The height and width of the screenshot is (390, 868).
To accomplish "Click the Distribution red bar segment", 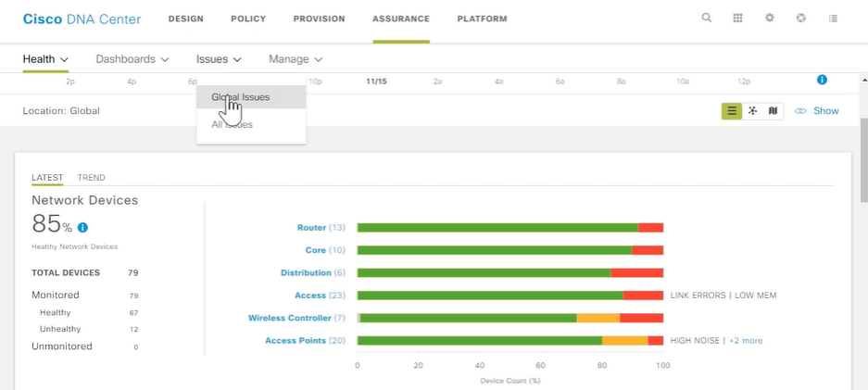I will (637, 272).
